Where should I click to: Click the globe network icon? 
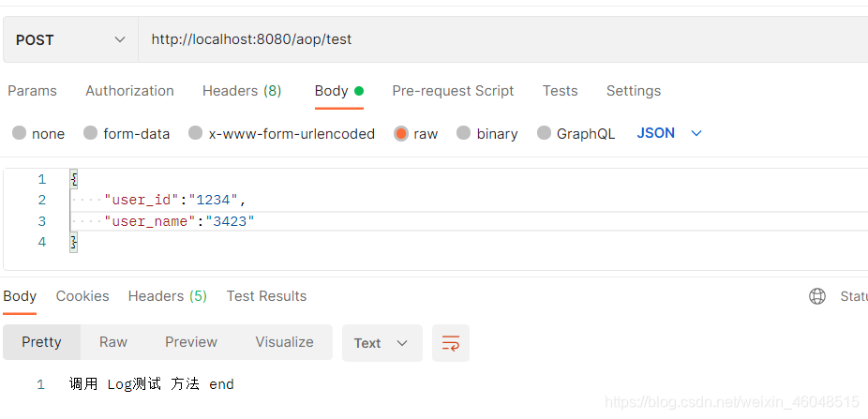point(817,296)
